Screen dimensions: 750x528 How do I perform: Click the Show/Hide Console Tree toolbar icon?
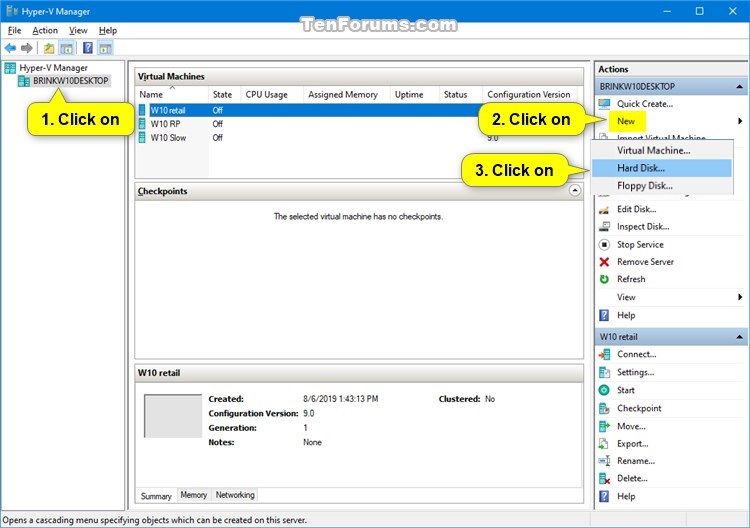[x=66, y=48]
